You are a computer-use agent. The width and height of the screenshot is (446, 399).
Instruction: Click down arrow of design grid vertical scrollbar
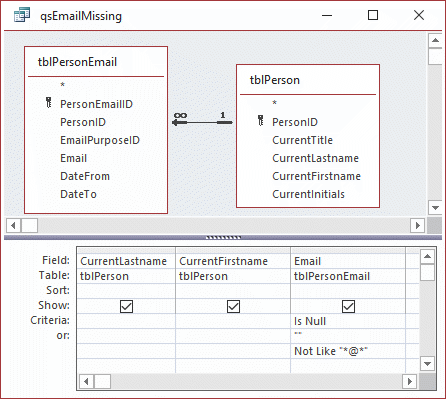pos(427,364)
